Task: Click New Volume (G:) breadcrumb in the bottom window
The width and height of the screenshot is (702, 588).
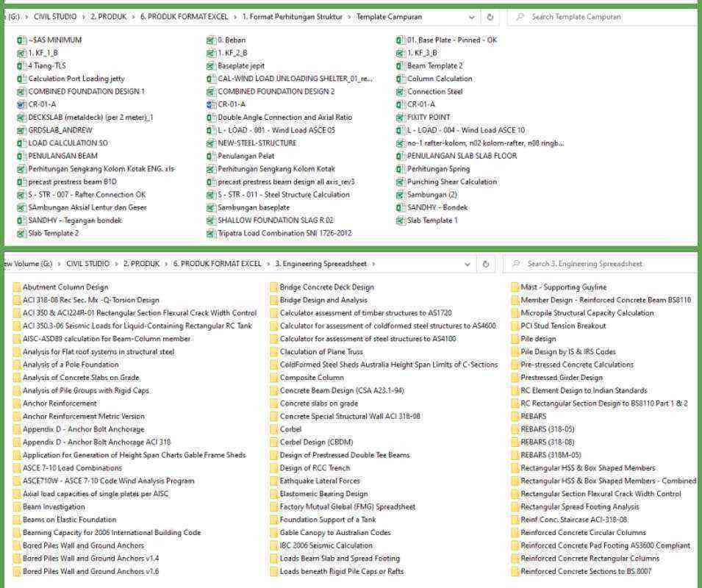Action: (27, 264)
